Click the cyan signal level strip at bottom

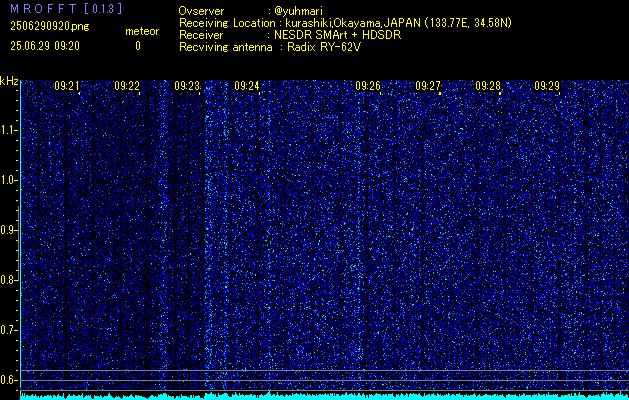tap(325, 396)
